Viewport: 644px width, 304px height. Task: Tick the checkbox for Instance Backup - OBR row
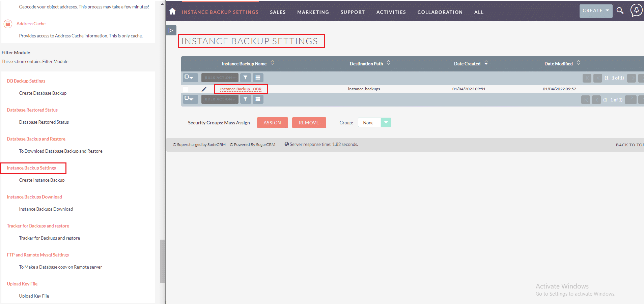click(186, 89)
